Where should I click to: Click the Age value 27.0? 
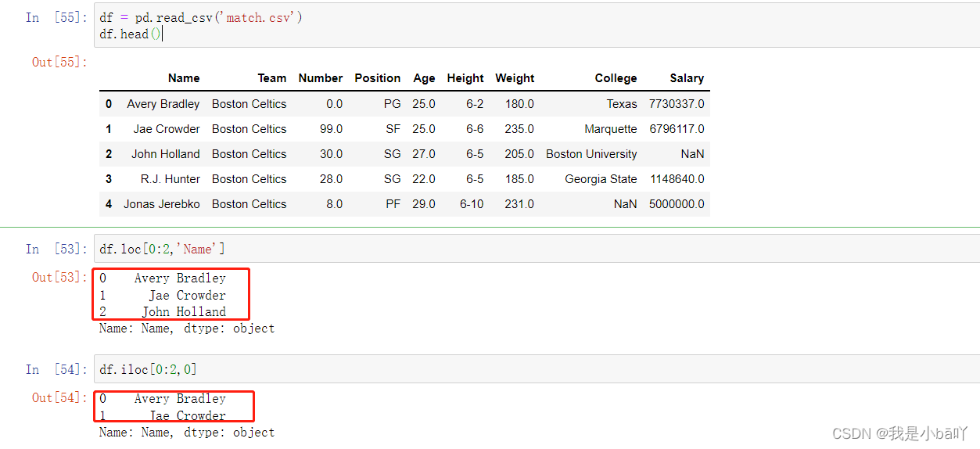coord(424,154)
